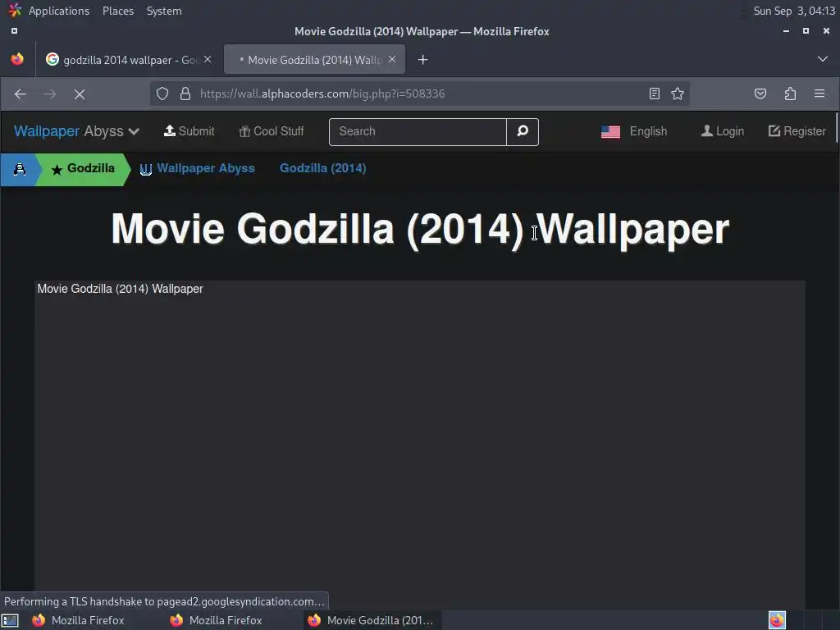Open the System menu
This screenshot has height=630, width=840.
tap(164, 11)
